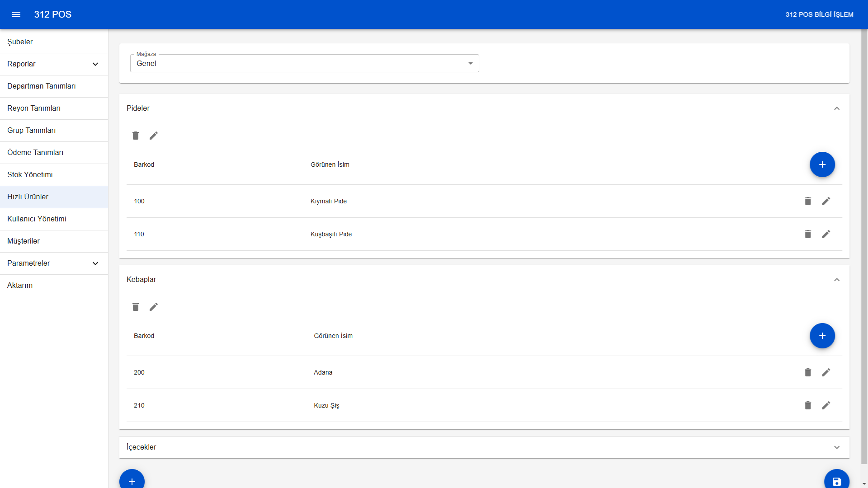The width and height of the screenshot is (868, 488).
Task: Open the hamburger navigation menu
Action: 16,14
